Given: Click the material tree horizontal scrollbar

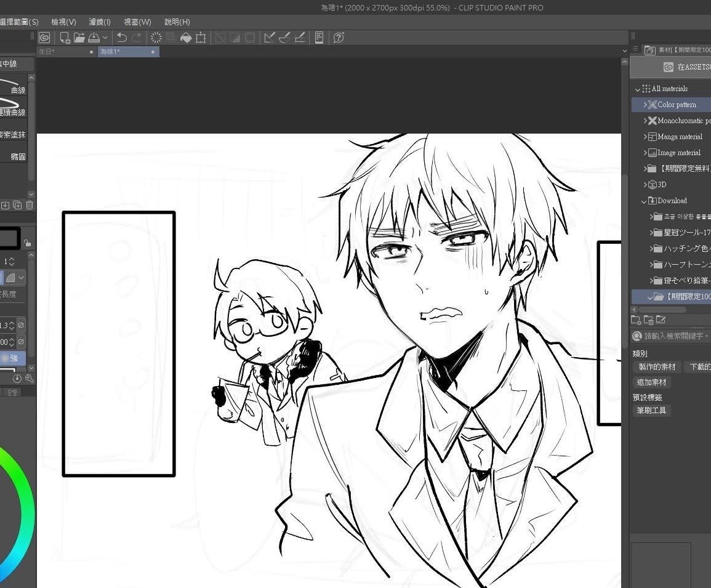Looking at the screenshot, I should click(662, 310).
